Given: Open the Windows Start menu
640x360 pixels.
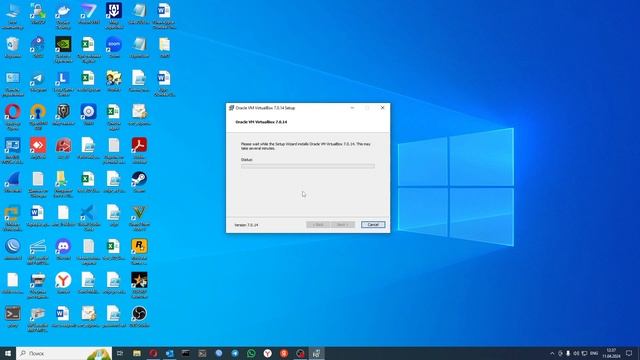Looking at the screenshot, I should (x=8, y=353).
